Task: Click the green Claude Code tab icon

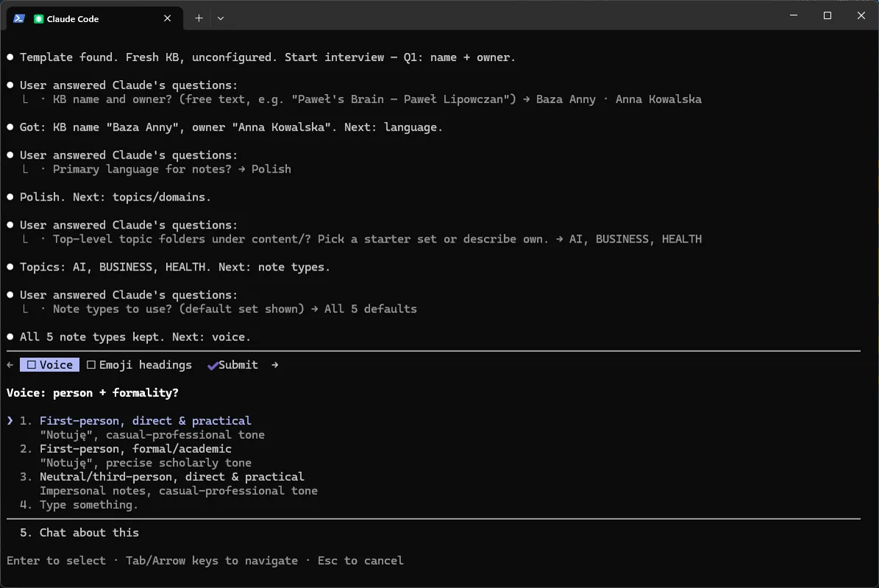Action: point(39,18)
